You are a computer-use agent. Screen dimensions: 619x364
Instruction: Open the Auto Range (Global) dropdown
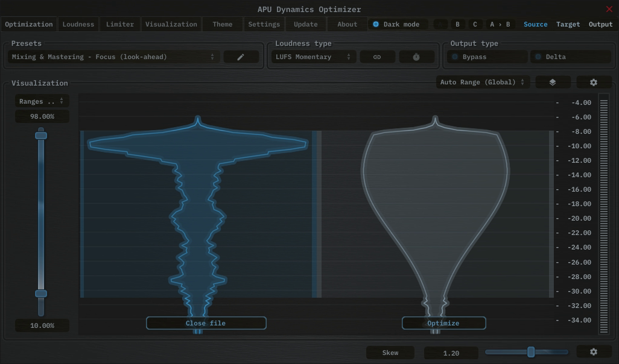(x=483, y=82)
